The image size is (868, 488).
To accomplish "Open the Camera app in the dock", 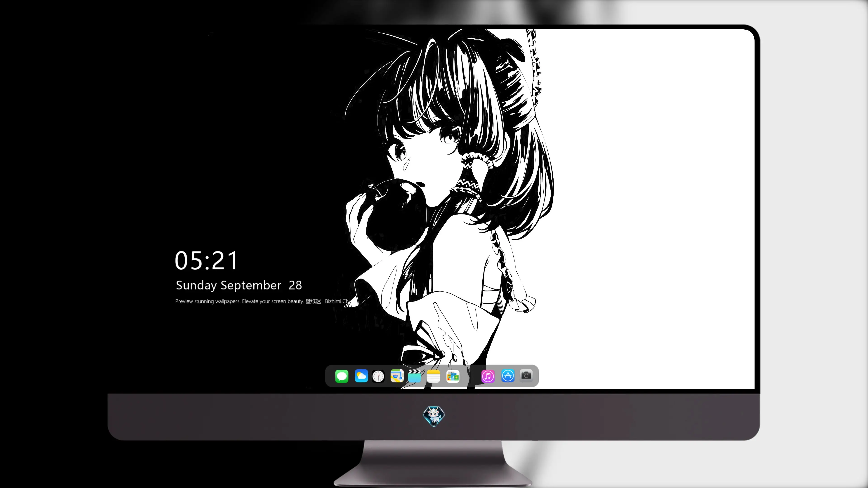I will coord(526,375).
